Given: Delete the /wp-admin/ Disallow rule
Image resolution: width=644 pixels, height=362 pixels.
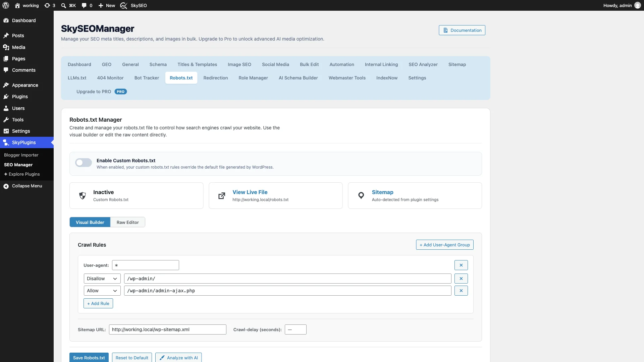Looking at the screenshot, I should click(x=461, y=279).
